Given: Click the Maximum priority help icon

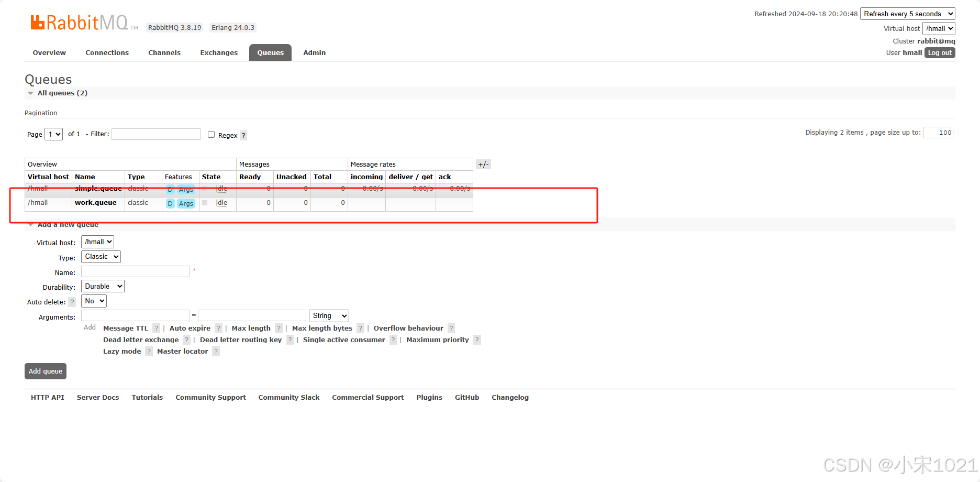Looking at the screenshot, I should tap(477, 339).
